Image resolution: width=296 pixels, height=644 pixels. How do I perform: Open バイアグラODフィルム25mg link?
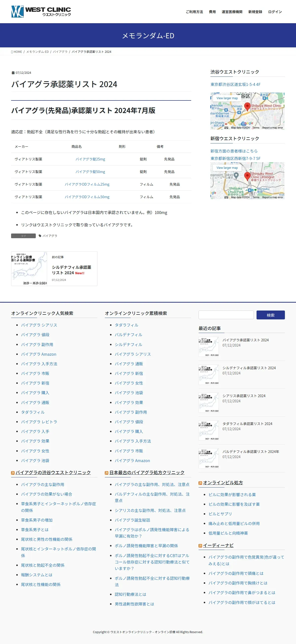[87, 184]
